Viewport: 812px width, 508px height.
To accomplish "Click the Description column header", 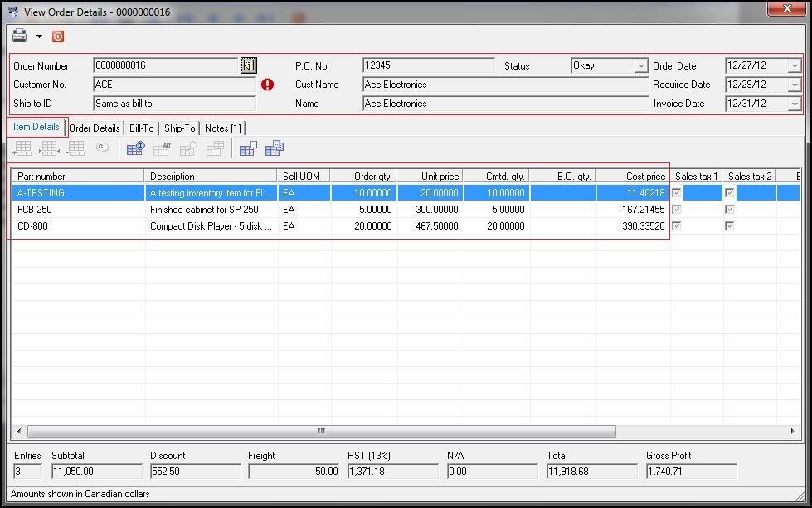I will tap(211, 177).
